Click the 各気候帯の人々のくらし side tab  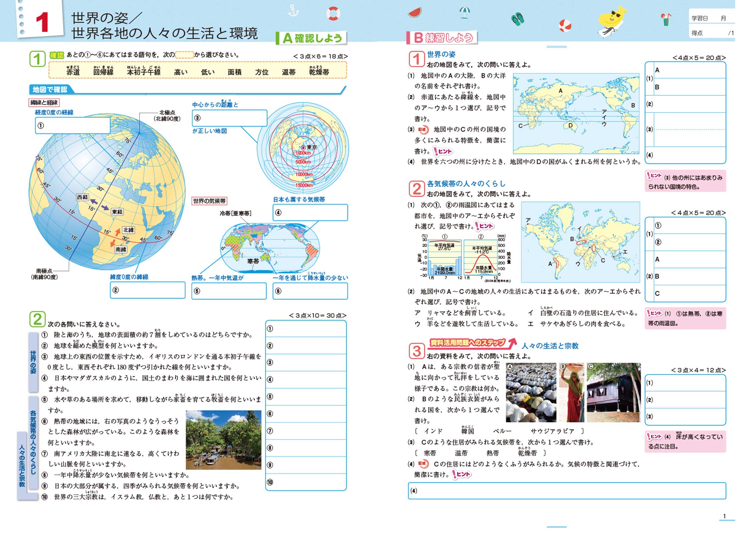pyautogui.click(x=33, y=442)
